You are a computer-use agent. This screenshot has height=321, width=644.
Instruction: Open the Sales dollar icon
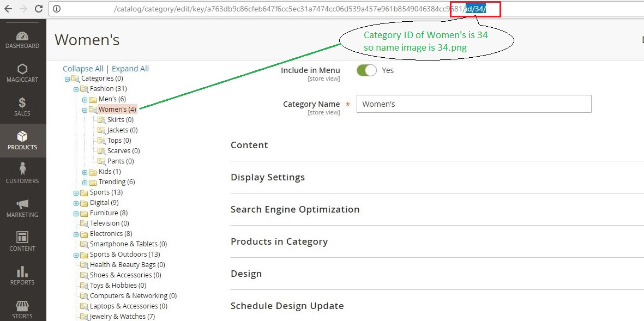pyautogui.click(x=22, y=103)
